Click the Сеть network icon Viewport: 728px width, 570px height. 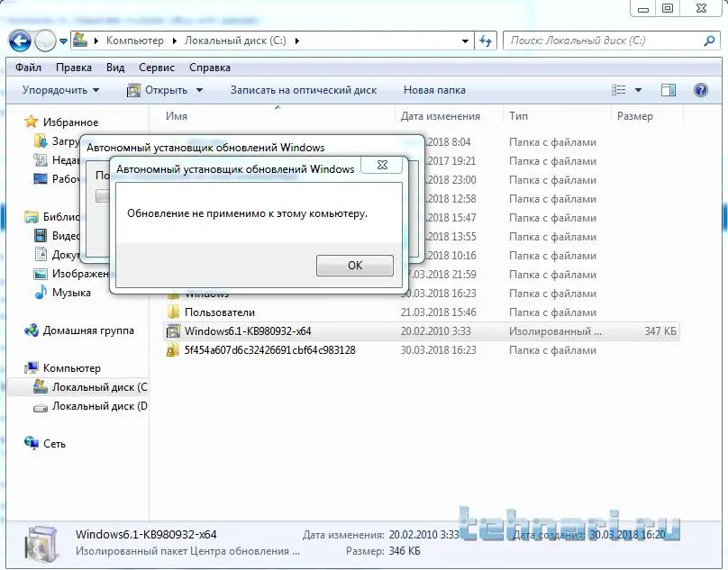[x=32, y=443]
